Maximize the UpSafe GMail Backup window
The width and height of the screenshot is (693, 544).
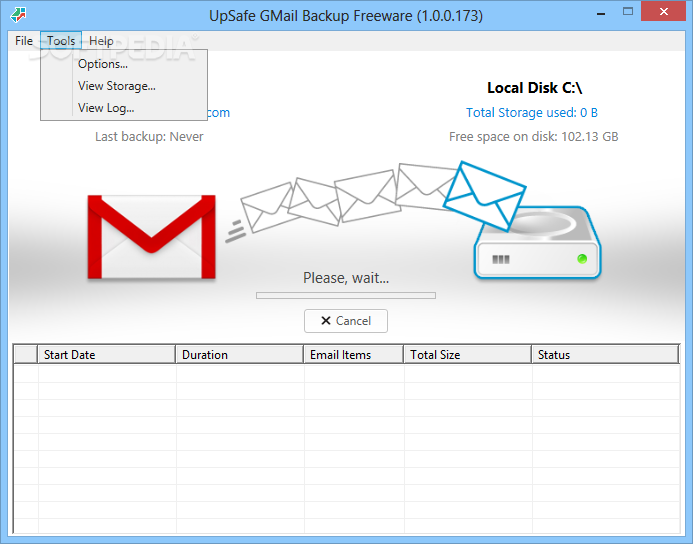coord(628,12)
